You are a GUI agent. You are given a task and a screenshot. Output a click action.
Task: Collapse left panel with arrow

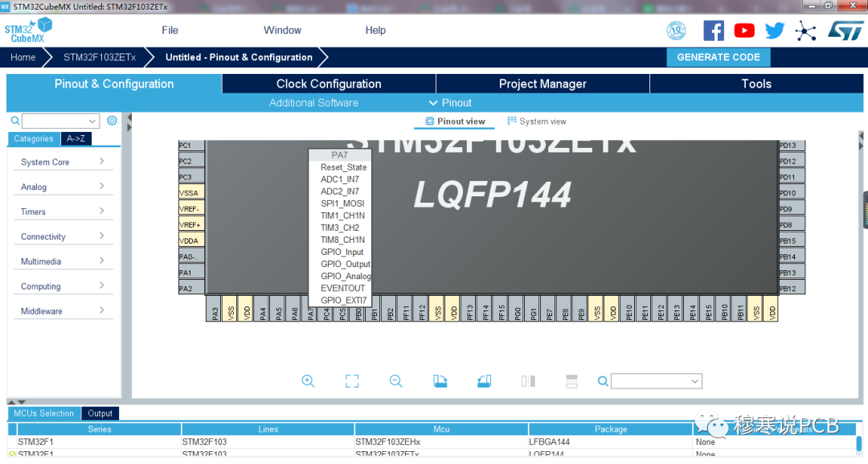129,118
